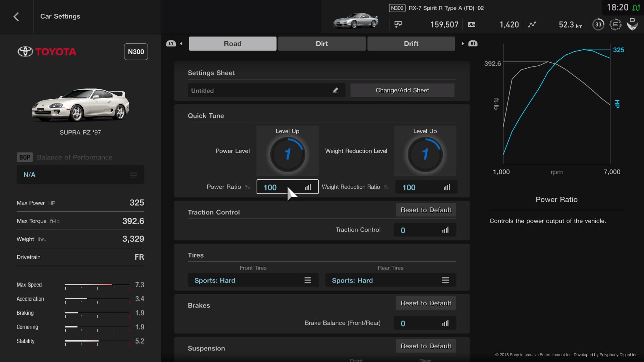Enable the Power Ratio bar chart toggle
This screenshot has width=644, height=362.
[x=307, y=187]
